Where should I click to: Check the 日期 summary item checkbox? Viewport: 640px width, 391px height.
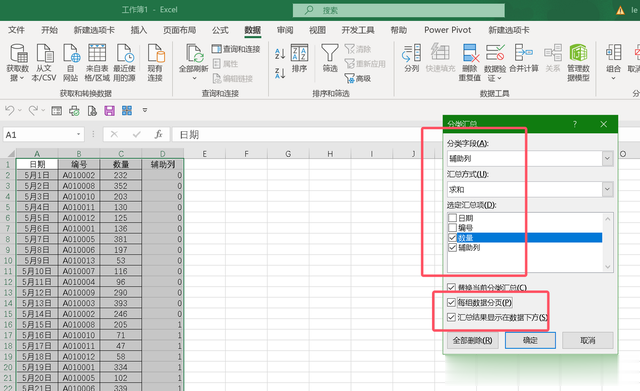point(452,218)
